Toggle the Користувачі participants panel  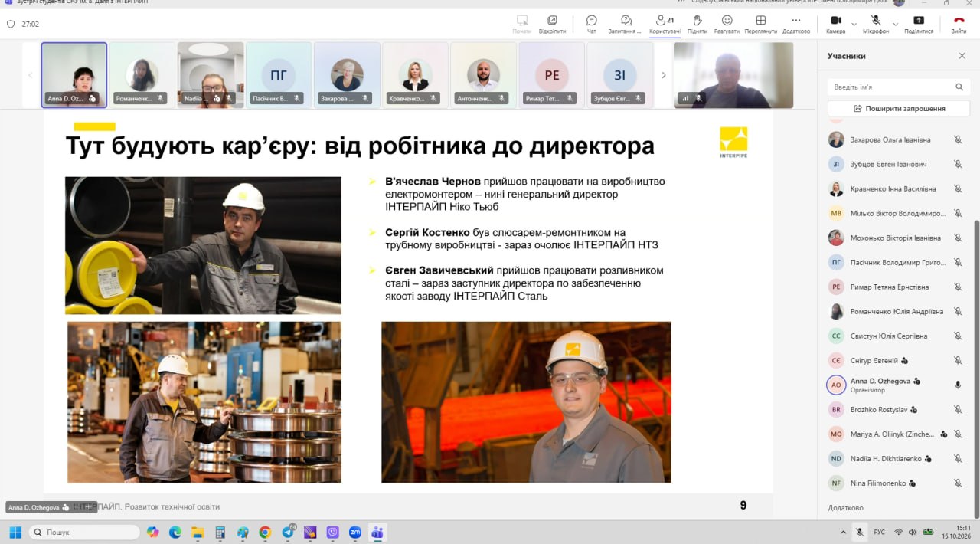[x=665, y=24]
